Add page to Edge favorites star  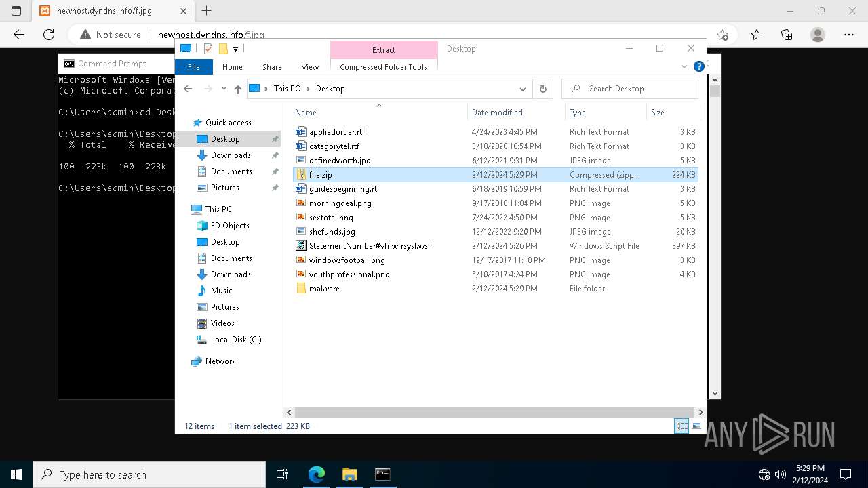coord(722,35)
